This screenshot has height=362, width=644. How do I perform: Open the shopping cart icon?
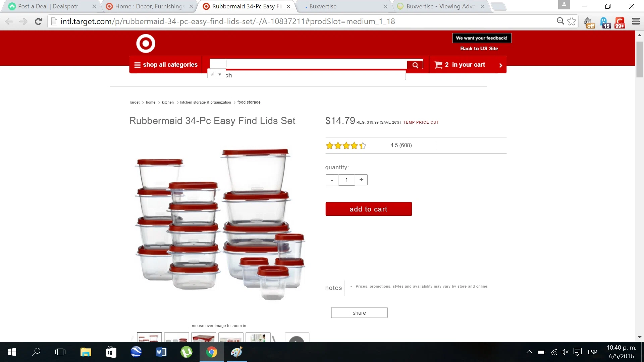(x=438, y=65)
